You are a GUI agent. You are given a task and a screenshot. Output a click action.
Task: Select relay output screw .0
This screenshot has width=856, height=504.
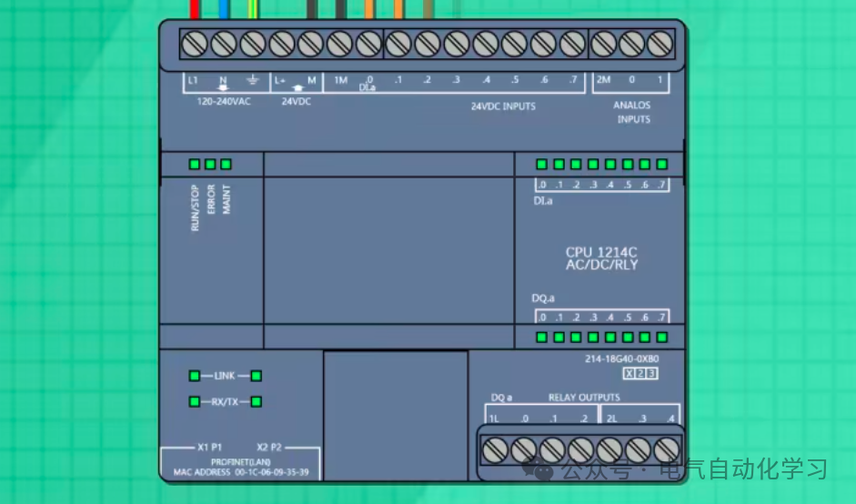coord(524,450)
